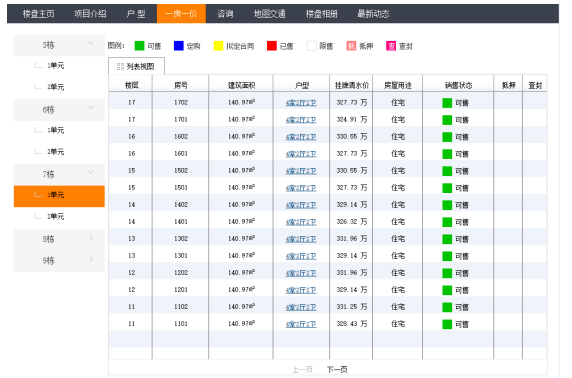Click the blue 定购 legend swatch

coord(179,46)
